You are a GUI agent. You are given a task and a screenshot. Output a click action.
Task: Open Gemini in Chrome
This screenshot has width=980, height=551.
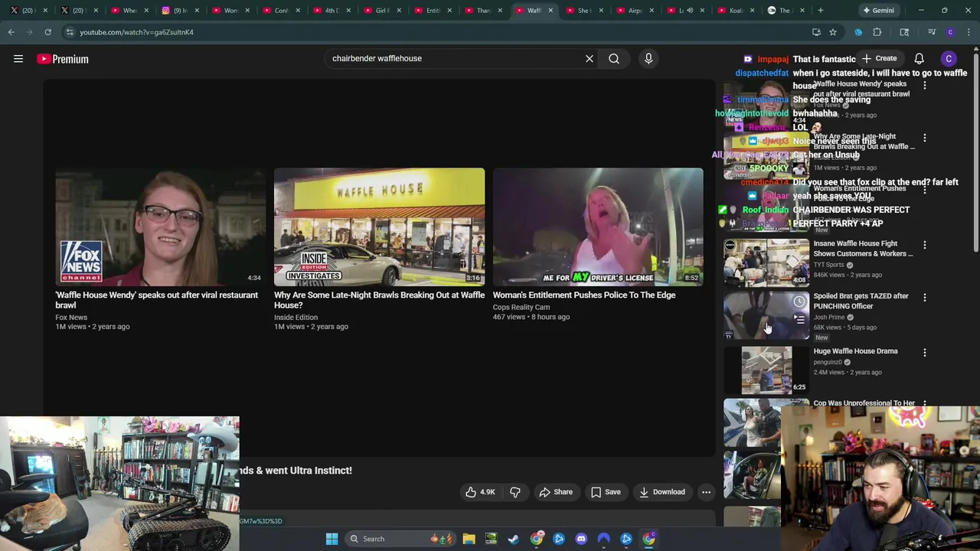[x=878, y=11]
